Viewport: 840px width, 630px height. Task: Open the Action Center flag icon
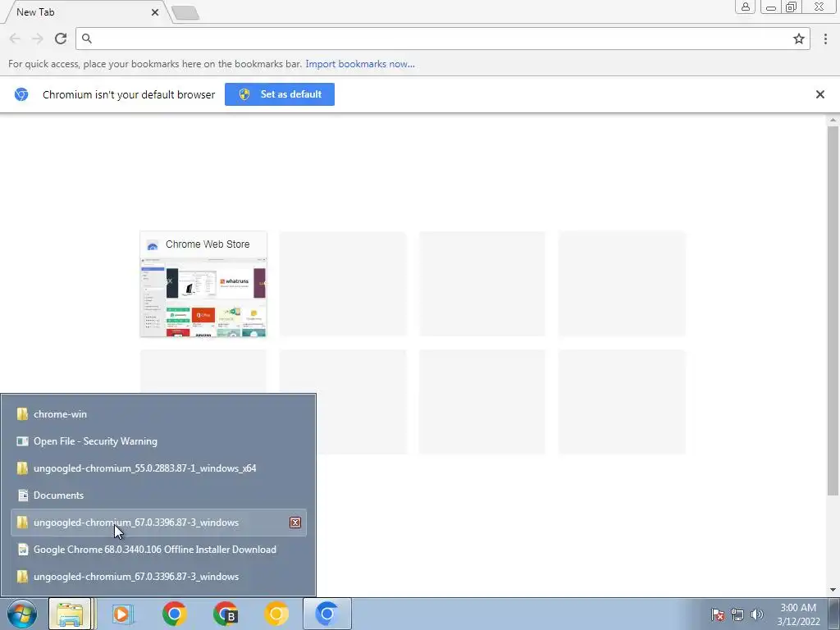click(x=717, y=614)
